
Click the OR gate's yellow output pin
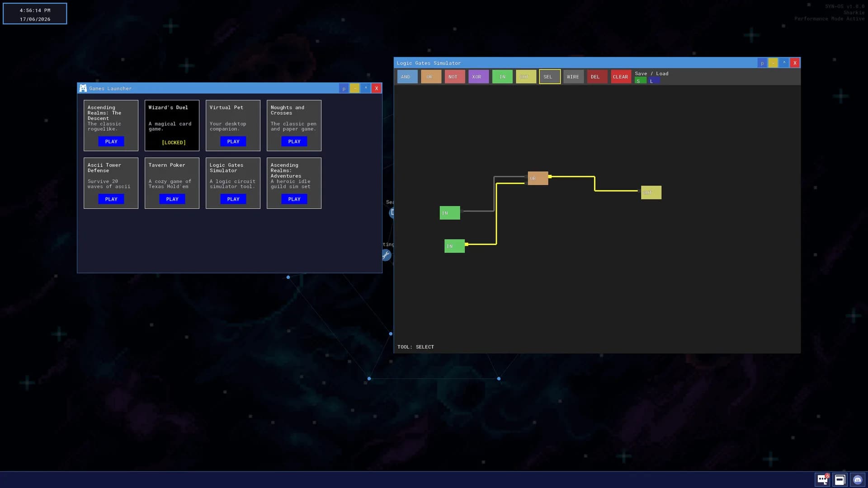pos(550,177)
